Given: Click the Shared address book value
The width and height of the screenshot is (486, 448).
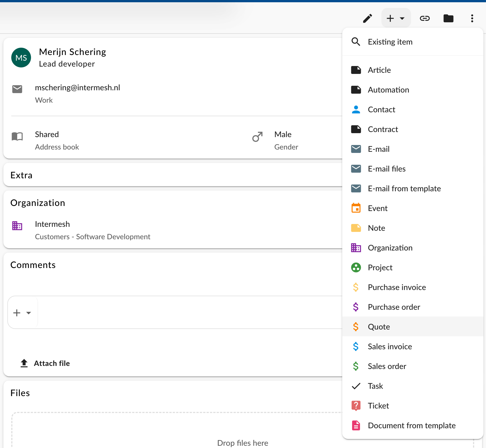Looking at the screenshot, I should pyautogui.click(x=47, y=135).
